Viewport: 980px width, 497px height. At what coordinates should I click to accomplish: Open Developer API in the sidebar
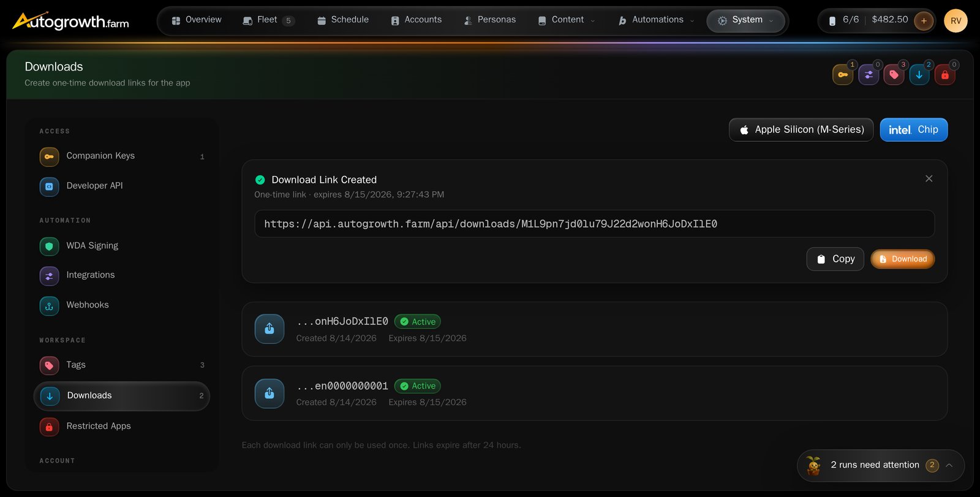coord(122,186)
